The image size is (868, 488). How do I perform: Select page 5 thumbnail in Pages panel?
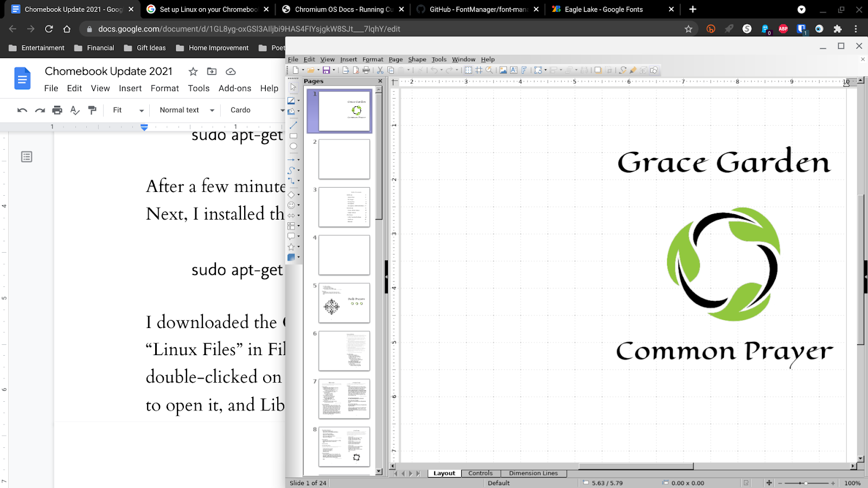(x=344, y=303)
